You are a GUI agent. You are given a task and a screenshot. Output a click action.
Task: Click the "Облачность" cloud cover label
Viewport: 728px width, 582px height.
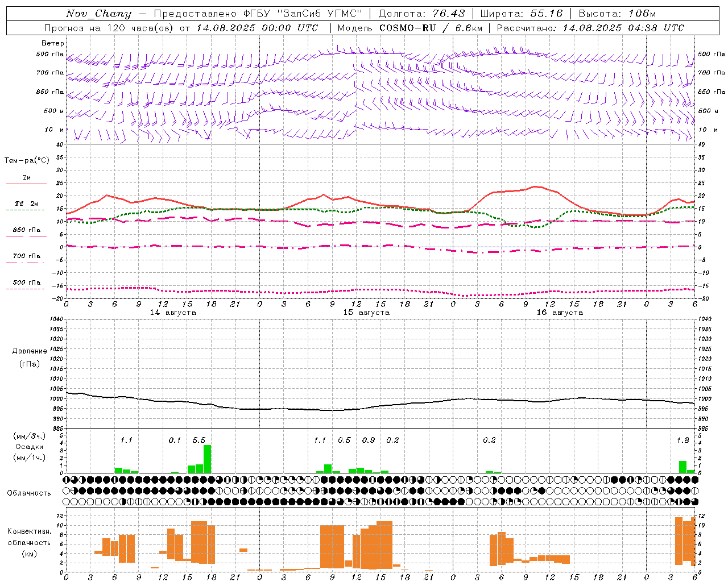[x=29, y=493]
